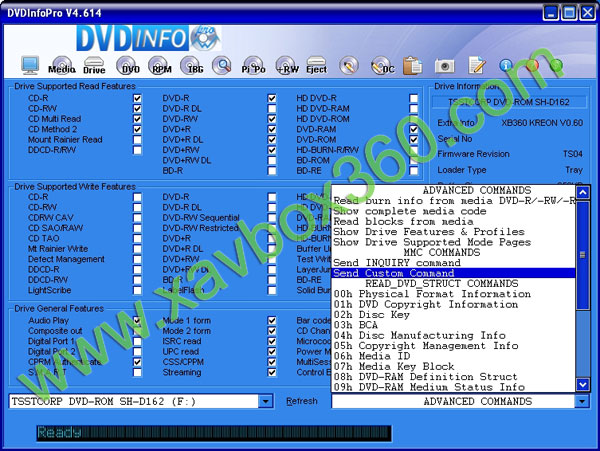Image resolution: width=600 pixels, height=451 pixels.
Task: Choose '06h Media ID' entry
Action: (453, 356)
